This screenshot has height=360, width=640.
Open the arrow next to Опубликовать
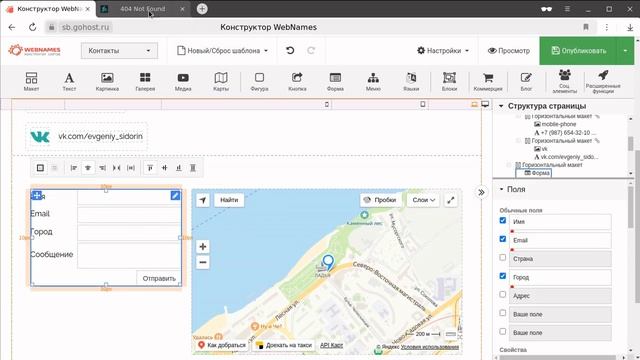[x=625, y=51]
